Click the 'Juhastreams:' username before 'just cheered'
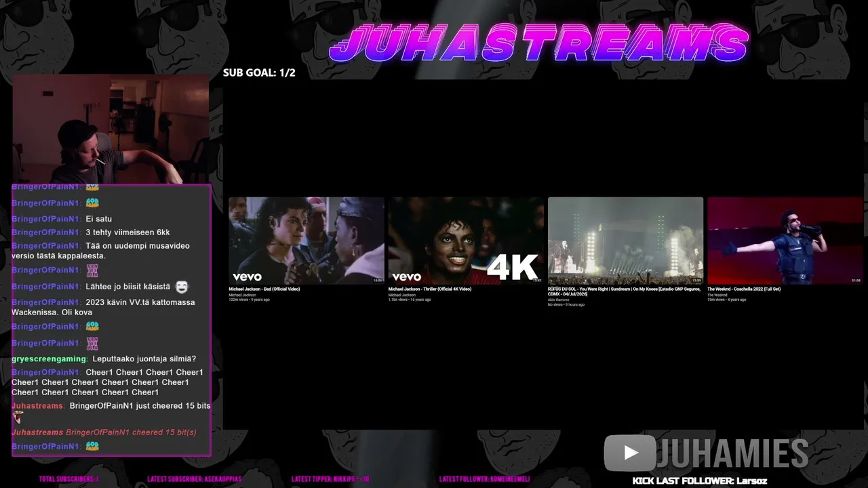The width and height of the screenshot is (868, 488). 39,405
